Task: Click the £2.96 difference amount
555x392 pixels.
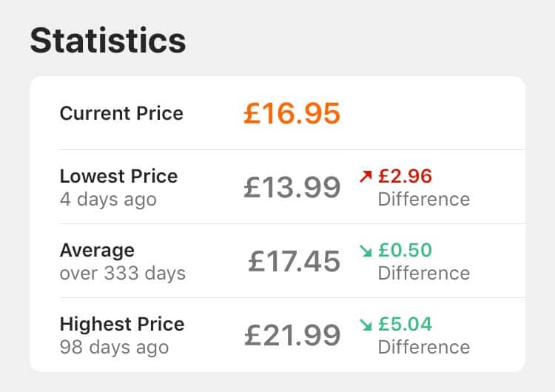Action: point(405,176)
